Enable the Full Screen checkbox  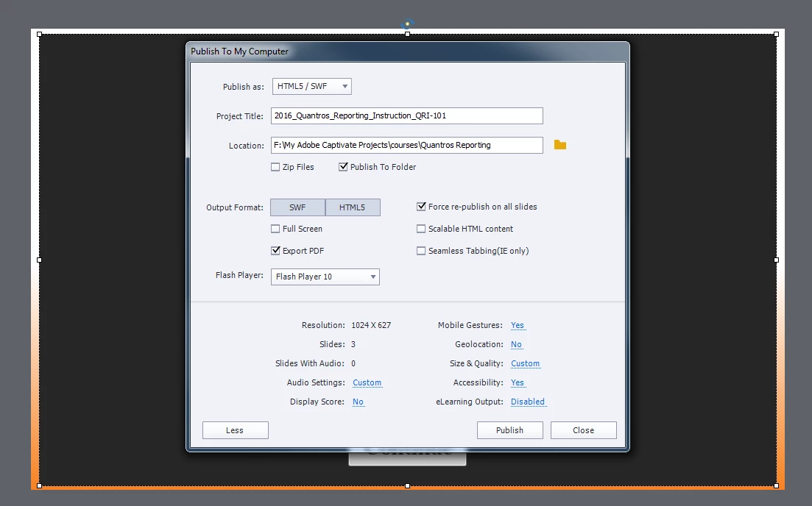point(275,229)
